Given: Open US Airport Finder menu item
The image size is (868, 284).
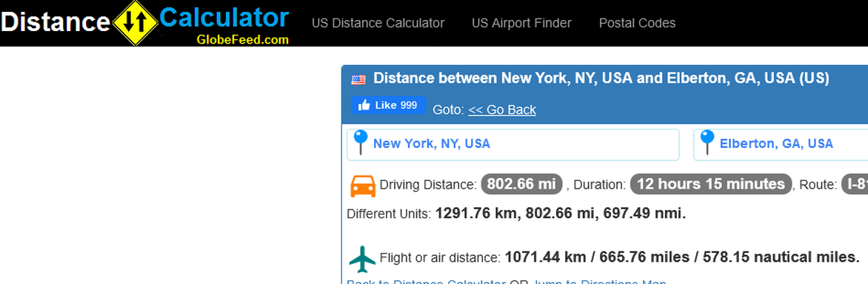Looking at the screenshot, I should click(x=521, y=23).
